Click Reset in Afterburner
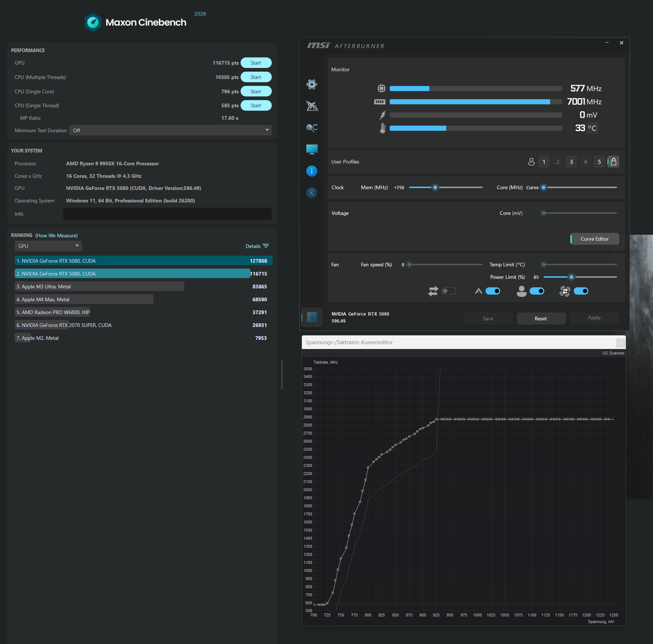The image size is (653, 644). (x=541, y=319)
